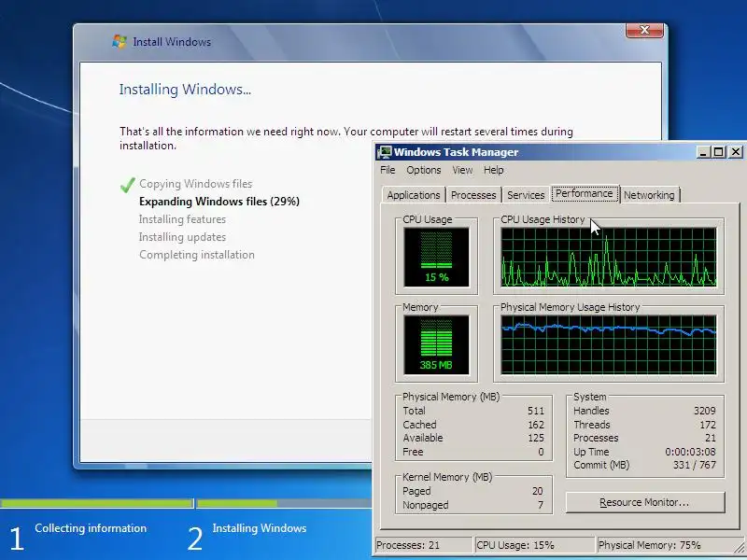Click the Task Manager title bar icon
This screenshot has height=560, width=747.
384,152
